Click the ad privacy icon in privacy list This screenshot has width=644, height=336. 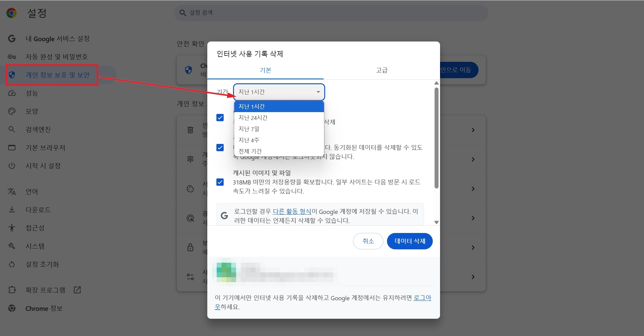190,218
